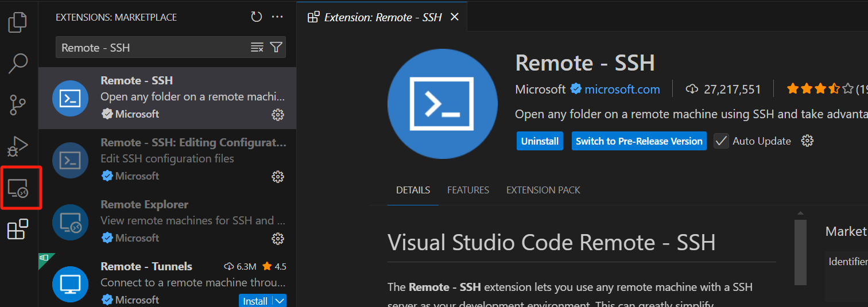Open the Explorer view in activity bar

[18, 22]
